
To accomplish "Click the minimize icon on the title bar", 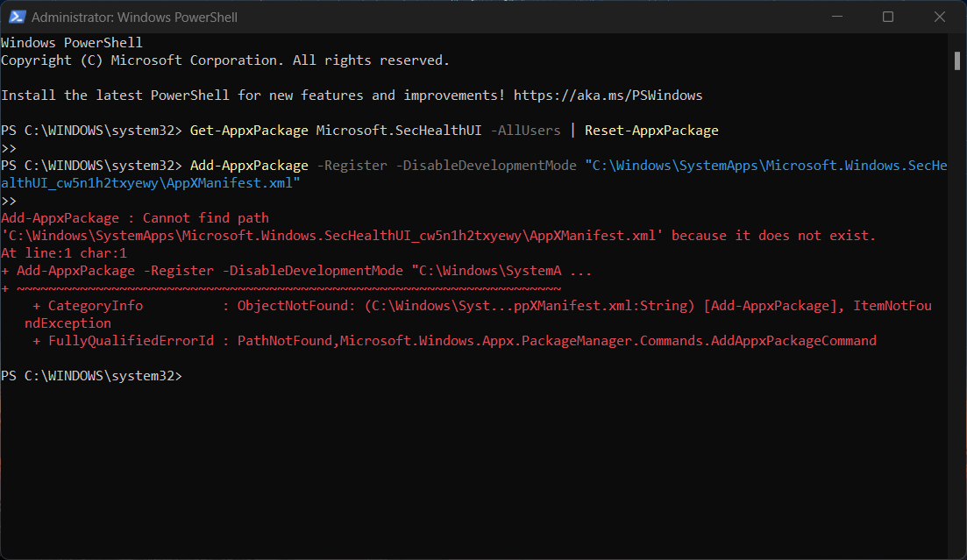I will [836, 17].
